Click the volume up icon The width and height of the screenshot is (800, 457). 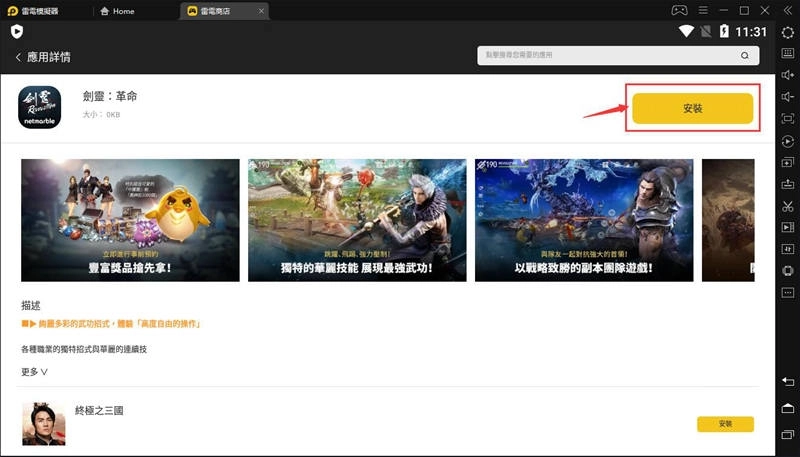click(788, 75)
